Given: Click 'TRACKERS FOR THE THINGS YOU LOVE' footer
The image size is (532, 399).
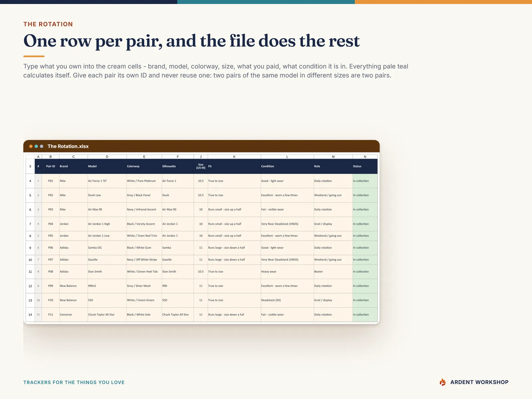Looking at the screenshot, I should (x=74, y=382).
